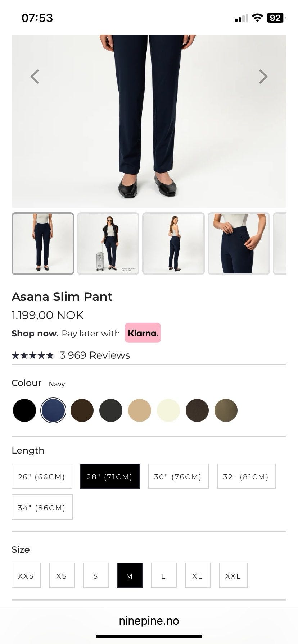Select 26" (66CM) length option
The image size is (298, 644).
point(42,477)
